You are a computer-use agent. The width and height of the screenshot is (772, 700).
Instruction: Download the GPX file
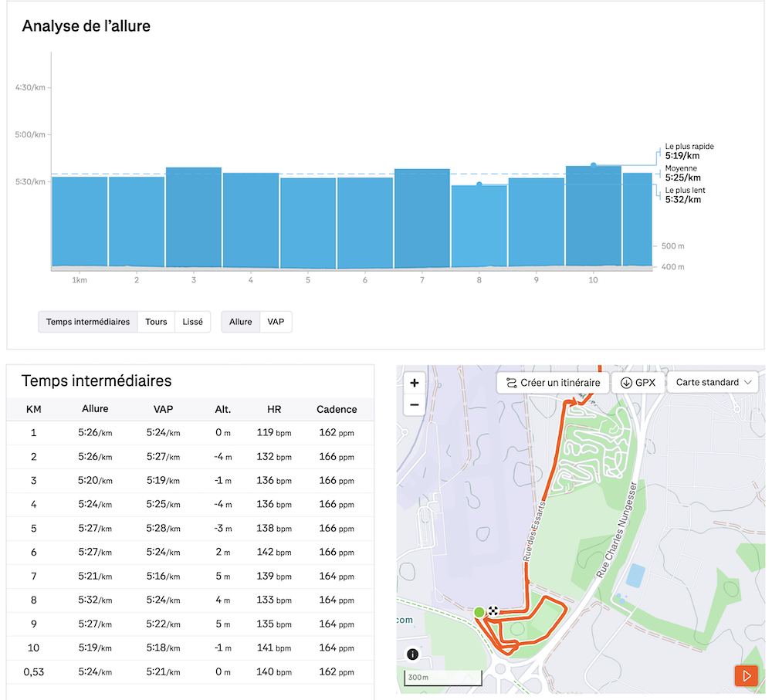tap(638, 383)
